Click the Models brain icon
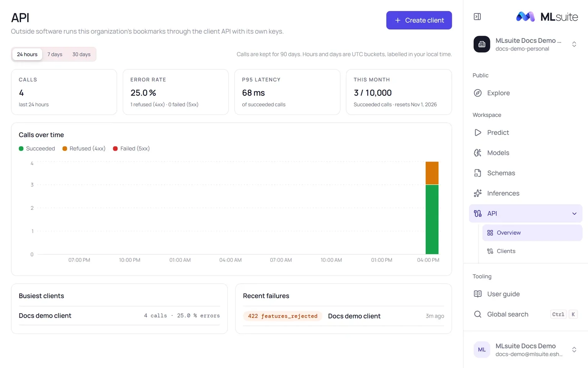The width and height of the screenshot is (588, 368). pyautogui.click(x=478, y=153)
